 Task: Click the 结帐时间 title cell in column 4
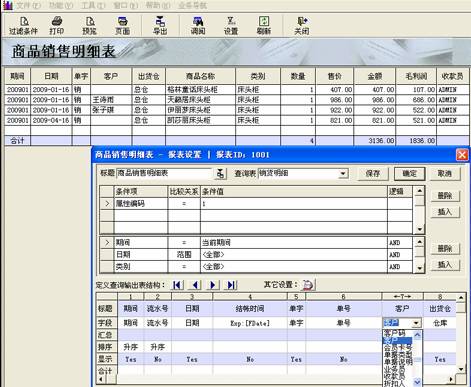[250, 309]
